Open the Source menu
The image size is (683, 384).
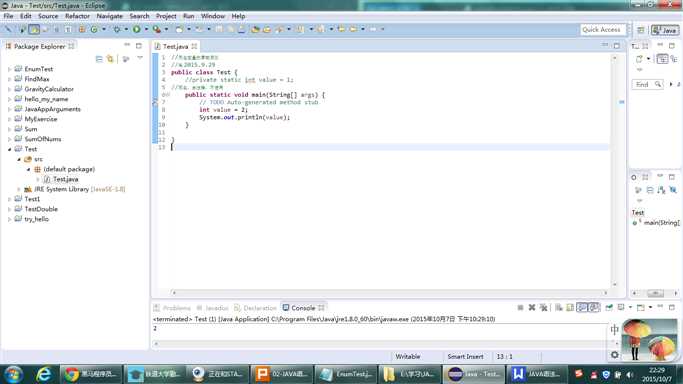(48, 16)
